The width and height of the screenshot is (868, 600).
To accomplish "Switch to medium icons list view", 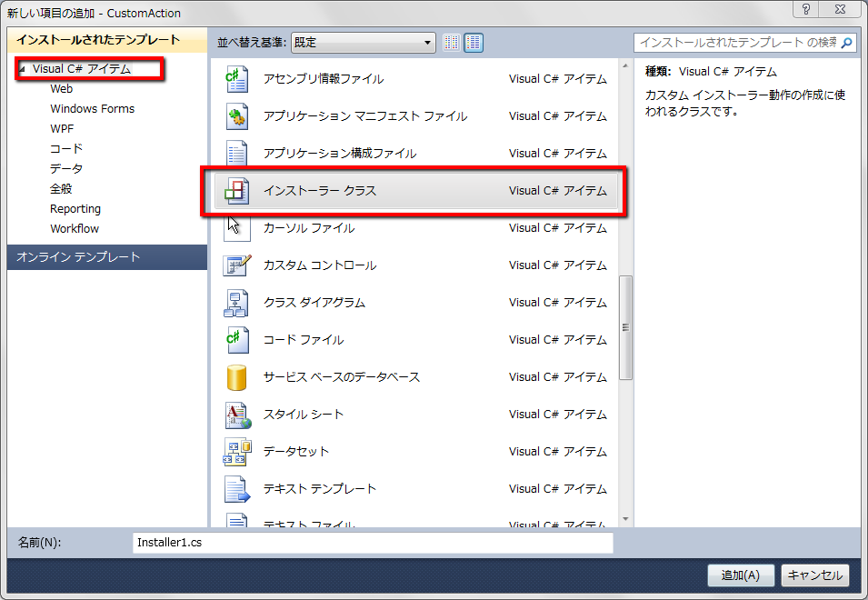I will (474, 43).
